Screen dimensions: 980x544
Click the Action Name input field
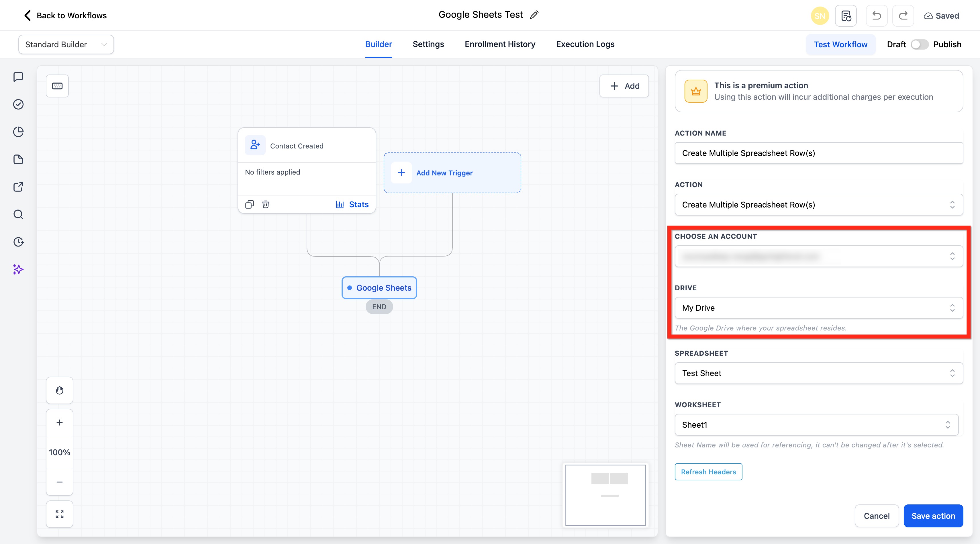818,153
